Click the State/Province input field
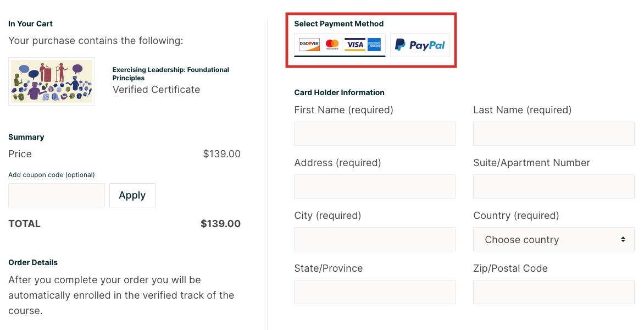The height and width of the screenshot is (330, 644). tap(375, 292)
